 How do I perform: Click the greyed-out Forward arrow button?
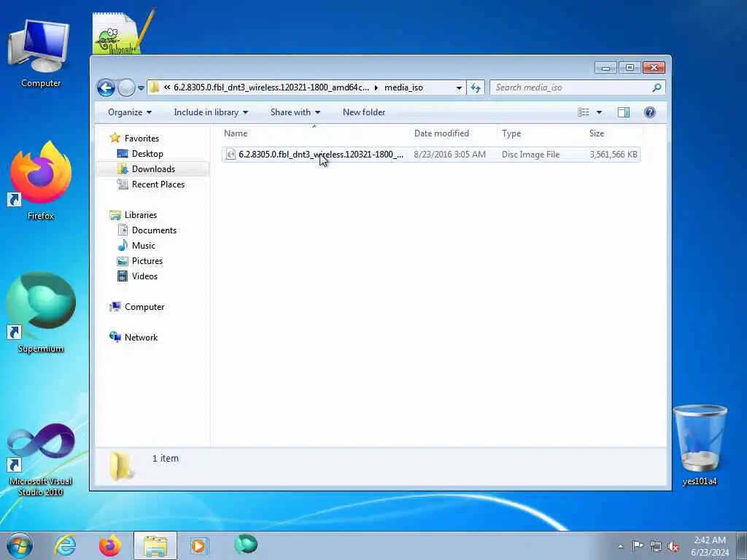[126, 87]
